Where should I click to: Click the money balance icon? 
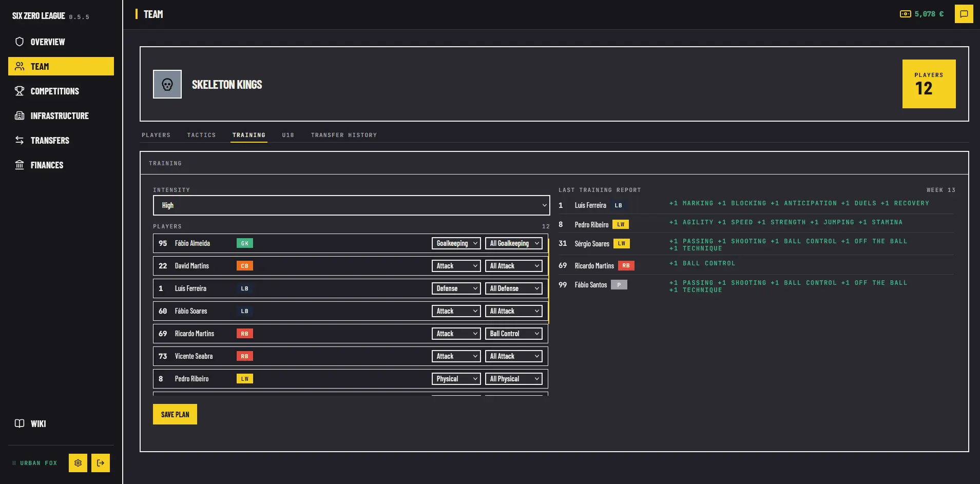[906, 14]
